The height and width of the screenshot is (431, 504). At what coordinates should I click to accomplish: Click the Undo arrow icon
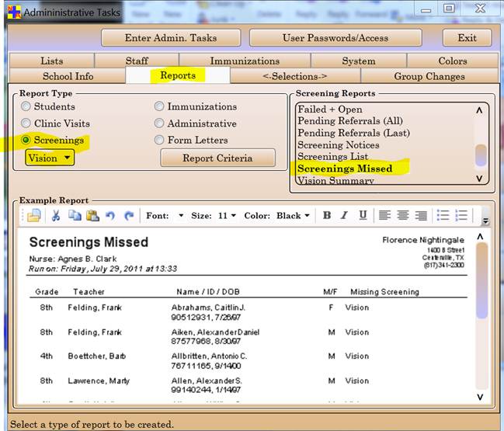(x=110, y=216)
